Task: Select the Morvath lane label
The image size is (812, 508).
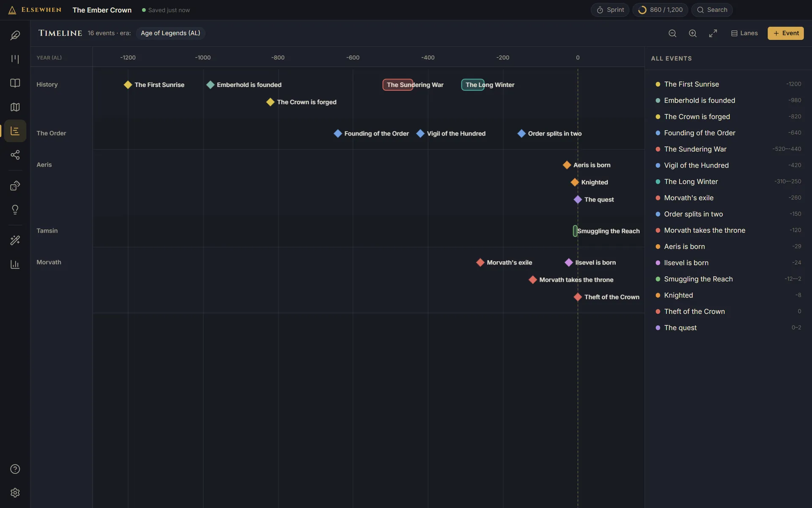Action: (49, 262)
